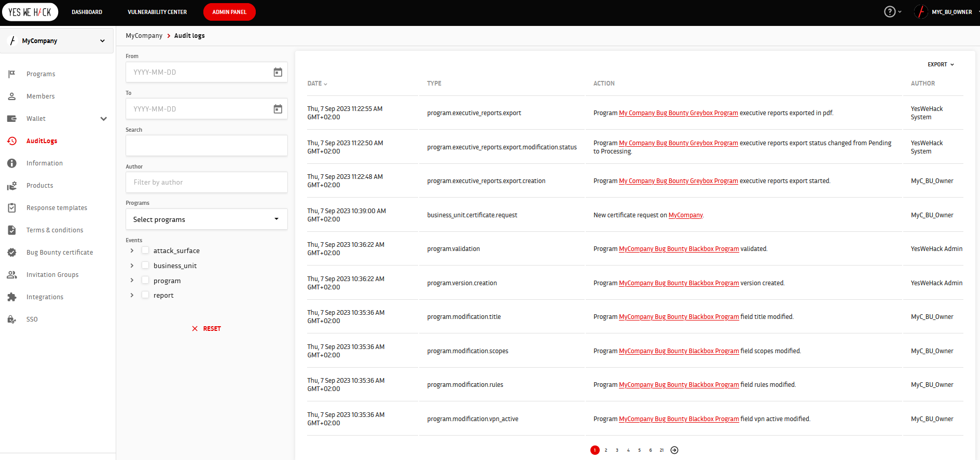Click the MyCompany slash logo icon
980x460 pixels.
(12, 40)
